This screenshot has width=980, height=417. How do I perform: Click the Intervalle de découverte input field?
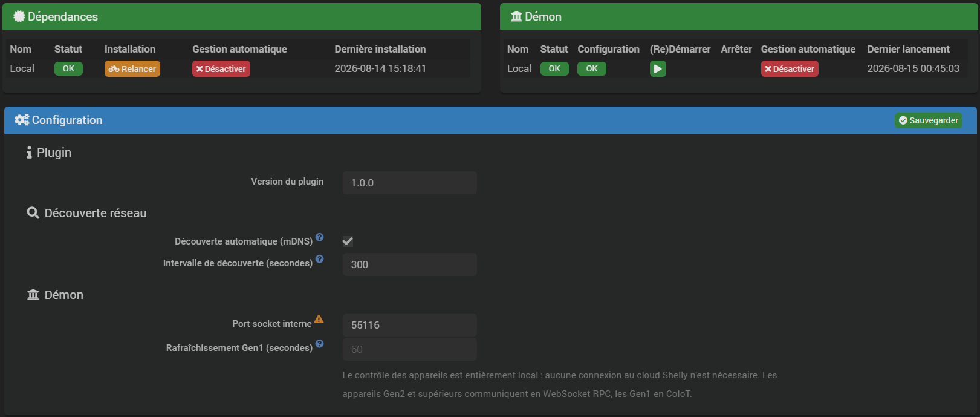pyautogui.click(x=410, y=264)
